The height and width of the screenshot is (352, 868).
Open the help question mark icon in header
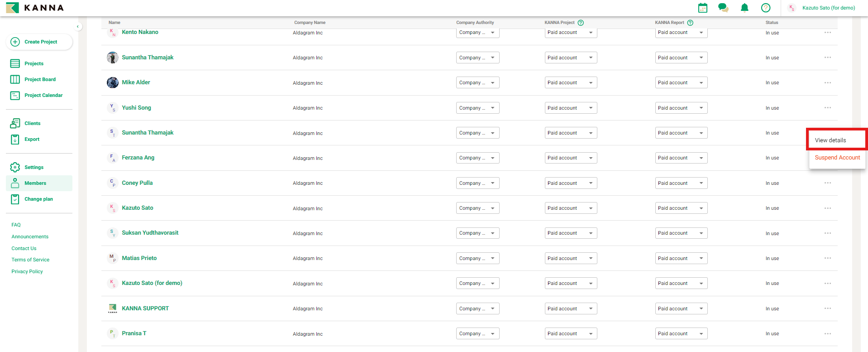(x=766, y=8)
